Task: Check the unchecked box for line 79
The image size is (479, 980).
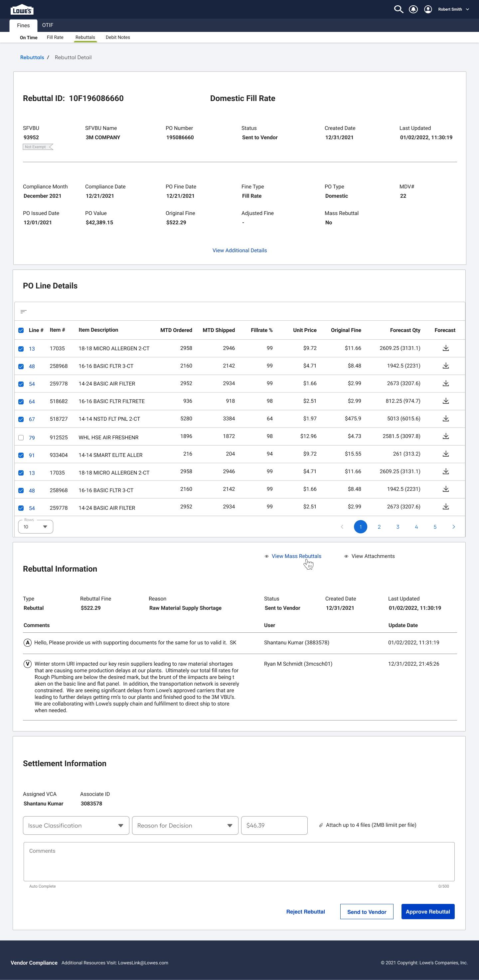Action: point(21,438)
